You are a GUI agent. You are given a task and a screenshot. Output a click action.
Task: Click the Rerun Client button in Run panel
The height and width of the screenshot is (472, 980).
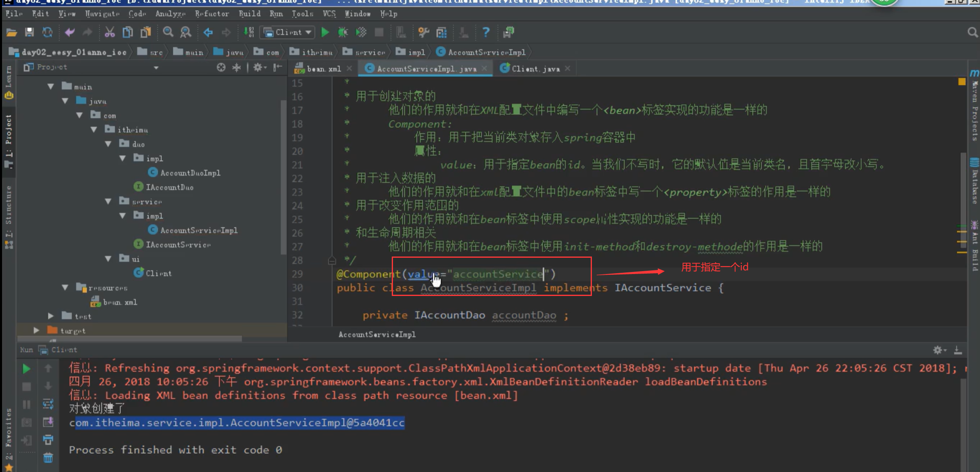(x=26, y=369)
